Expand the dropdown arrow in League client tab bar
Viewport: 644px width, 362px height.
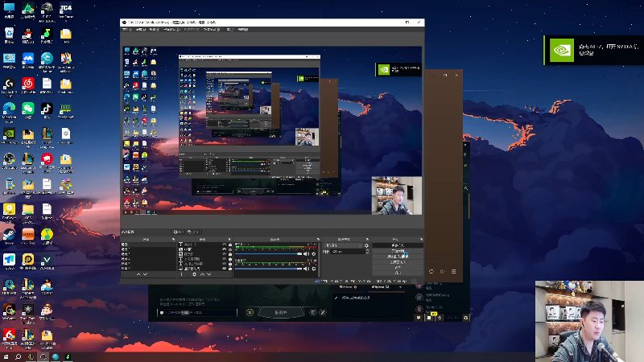[x=400, y=287]
